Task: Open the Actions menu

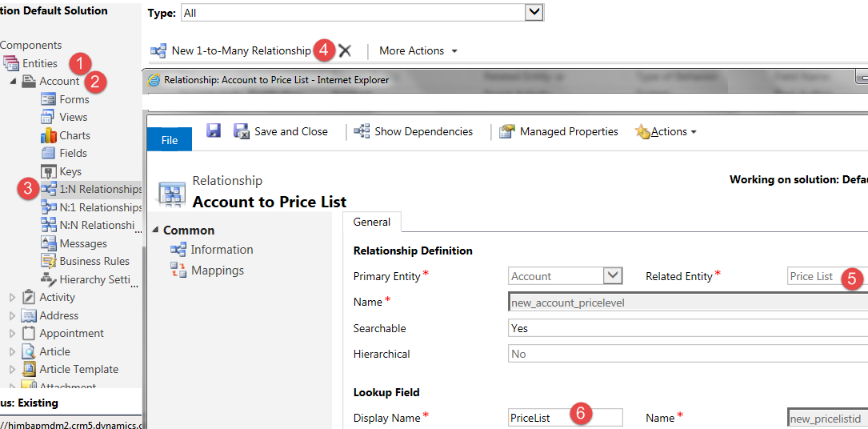Action: (668, 131)
